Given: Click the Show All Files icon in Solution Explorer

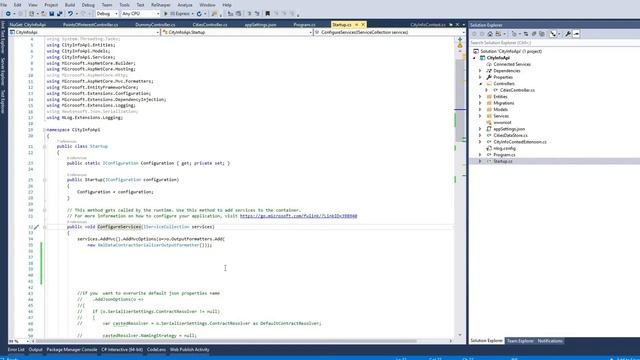Looking at the screenshot, I should [542, 34].
